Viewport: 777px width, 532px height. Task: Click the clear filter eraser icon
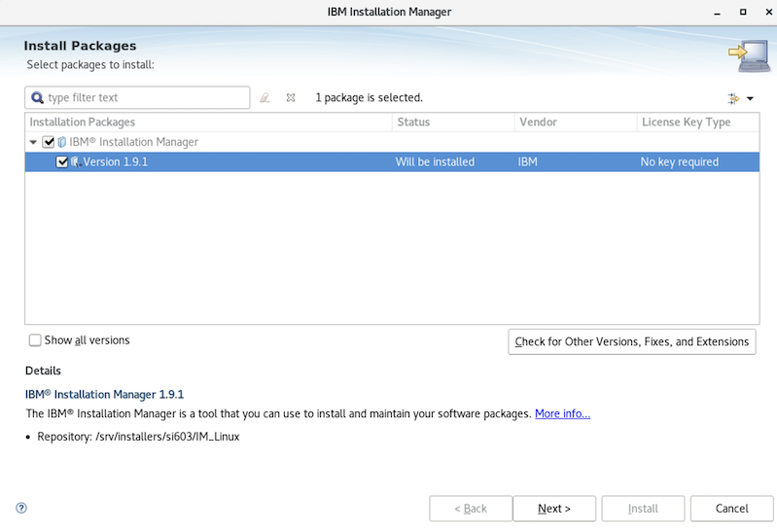(265, 97)
